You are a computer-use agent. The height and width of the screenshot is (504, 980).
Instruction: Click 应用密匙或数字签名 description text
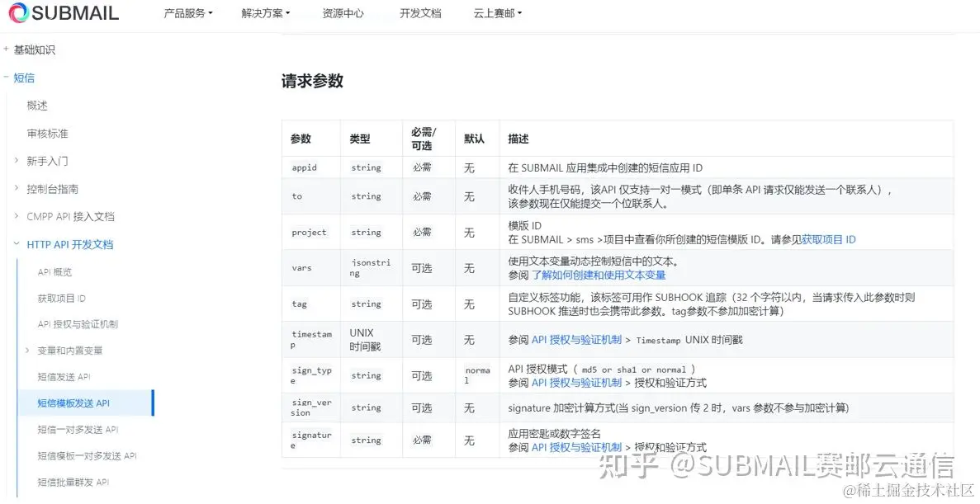(554, 433)
